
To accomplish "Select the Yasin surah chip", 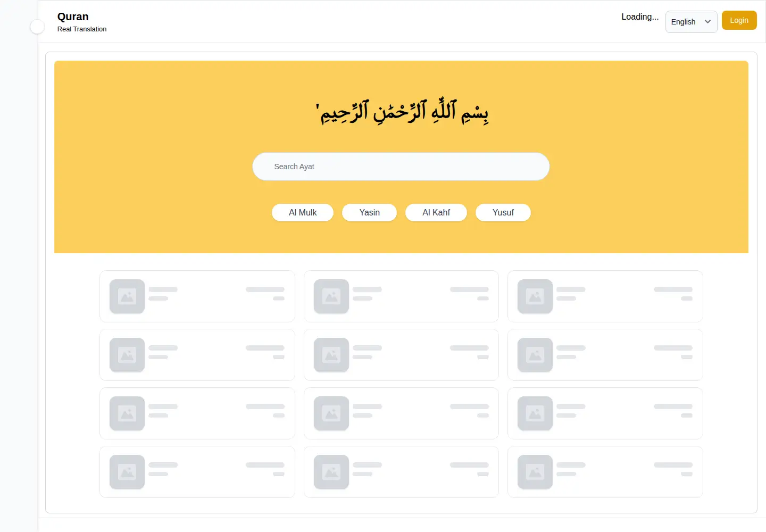I will [369, 212].
